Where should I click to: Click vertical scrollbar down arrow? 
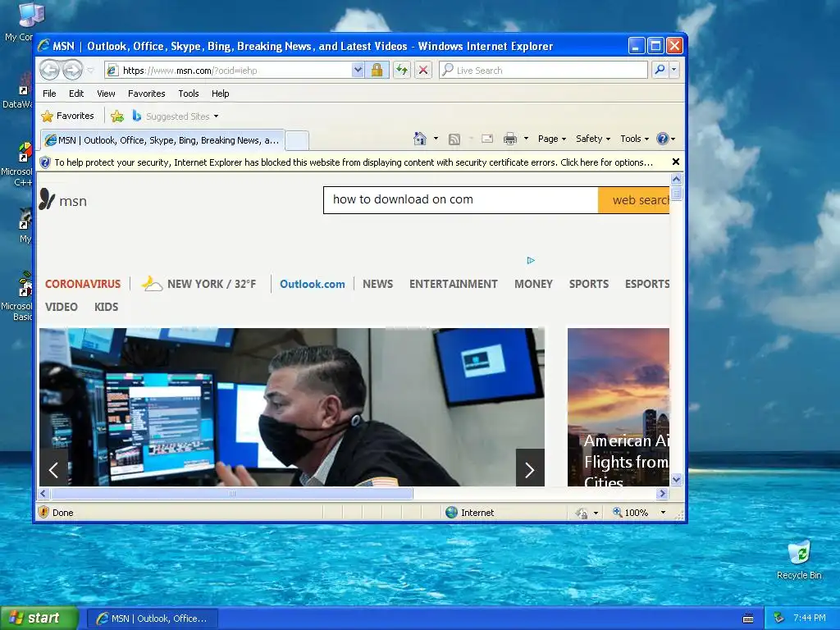point(677,479)
